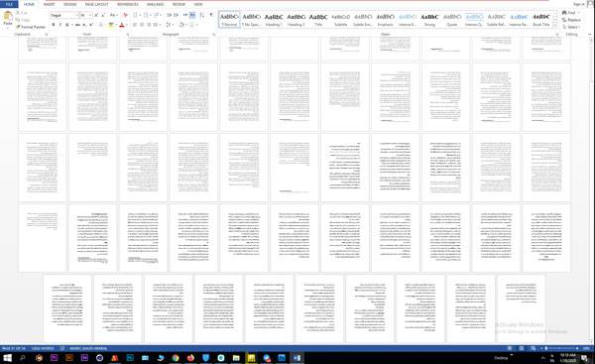Screen dimensions: 595x364
Task: Toggle Italic formatting
Action: coord(59,25)
